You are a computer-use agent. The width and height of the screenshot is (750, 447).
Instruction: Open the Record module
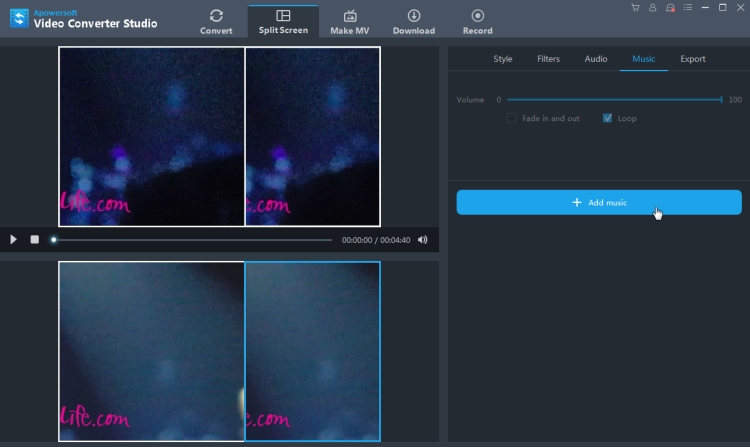(x=477, y=22)
